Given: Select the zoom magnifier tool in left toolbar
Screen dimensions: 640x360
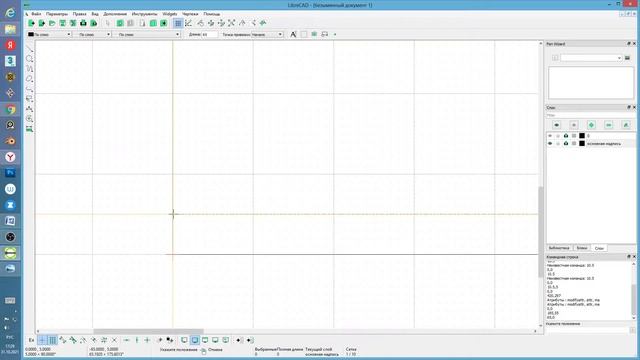Looking at the screenshot, I should click(x=29, y=119).
